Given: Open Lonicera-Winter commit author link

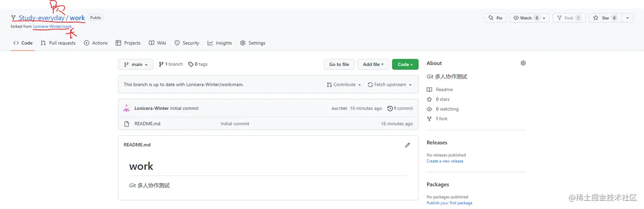Looking at the screenshot, I should click(152, 108).
